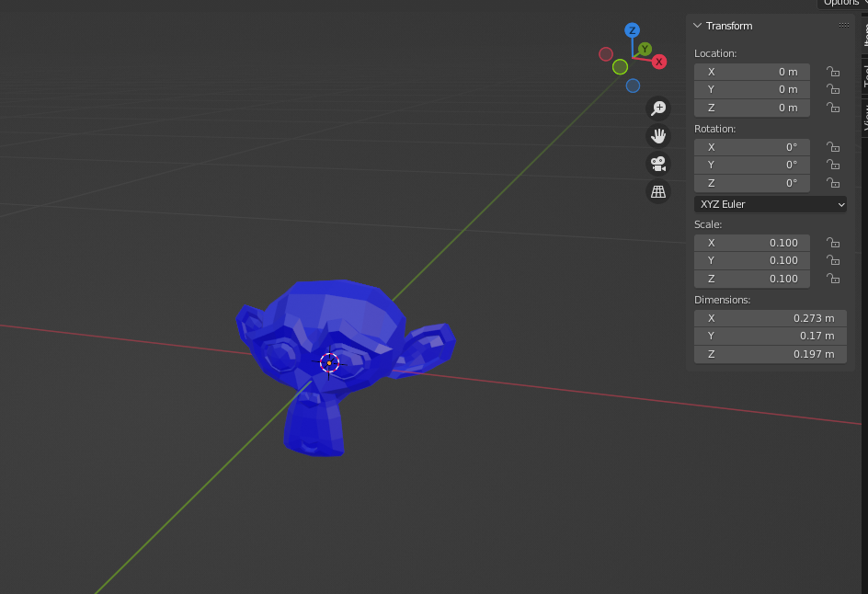
Task: Click the zoom view magnifier icon
Action: [658, 108]
